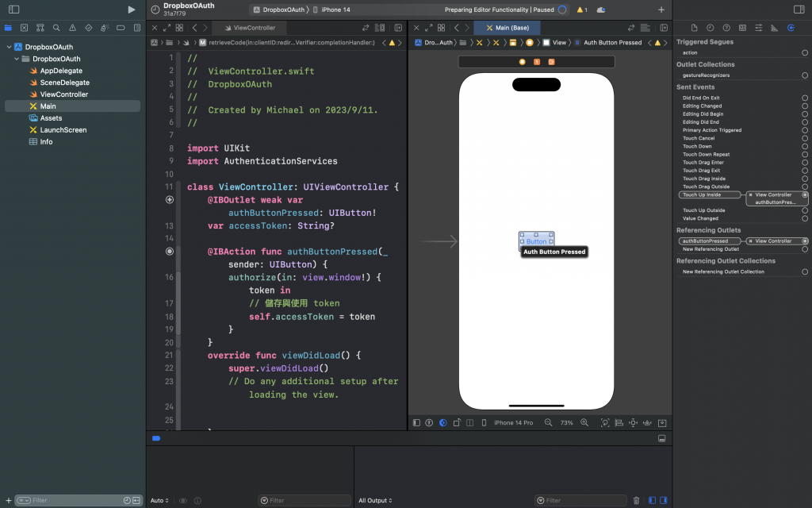Viewport: 812px width, 508px height.
Task: Remove Touch Up Inside View Controller connection
Action: (750, 195)
